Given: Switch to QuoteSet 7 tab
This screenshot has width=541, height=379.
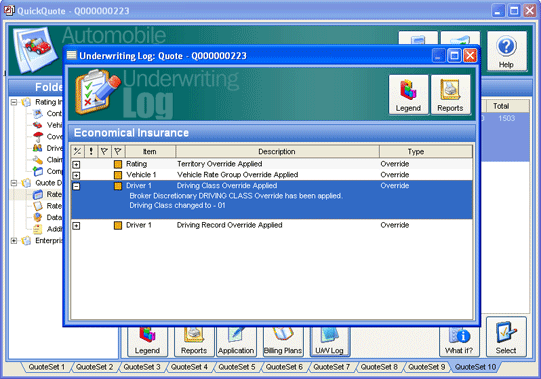Looking at the screenshot, I should [x=332, y=367].
